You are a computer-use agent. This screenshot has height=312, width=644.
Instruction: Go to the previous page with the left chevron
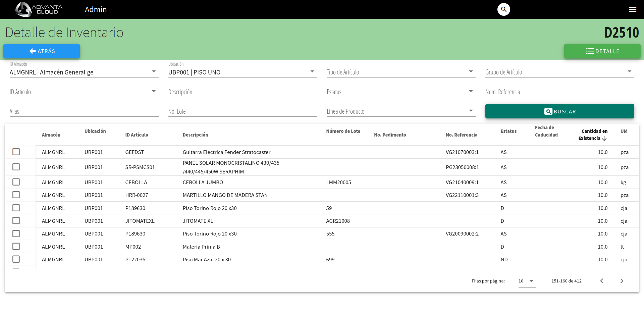[601, 281]
